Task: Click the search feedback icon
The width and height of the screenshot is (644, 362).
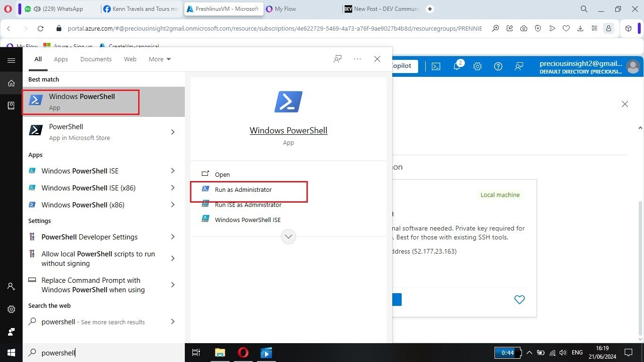Action: coord(338,59)
